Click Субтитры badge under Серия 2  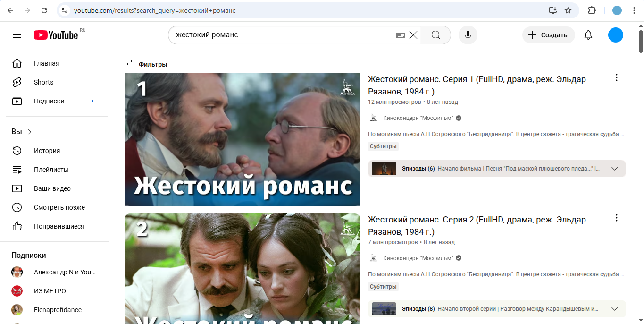[383, 287]
